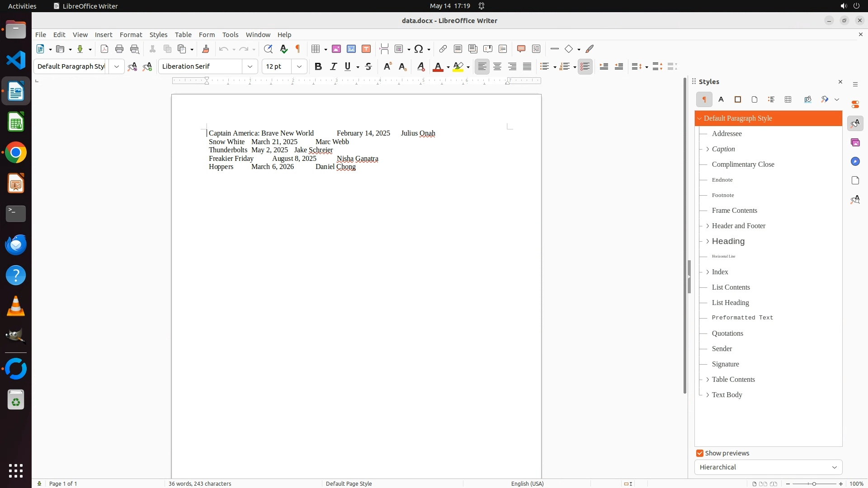The width and height of the screenshot is (868, 488).
Task: Open the font name dropdown
Action: [x=250, y=66]
